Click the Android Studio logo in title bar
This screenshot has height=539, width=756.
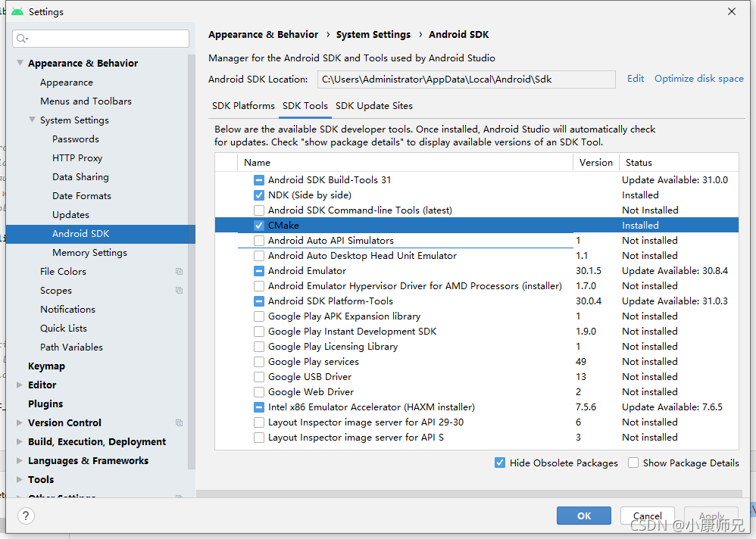click(x=18, y=11)
